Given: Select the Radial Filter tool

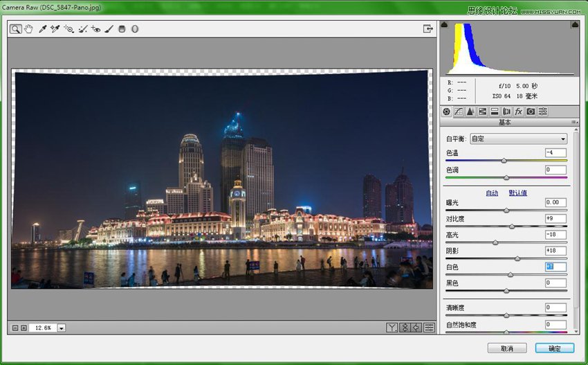Looking at the screenshot, I should point(135,29).
